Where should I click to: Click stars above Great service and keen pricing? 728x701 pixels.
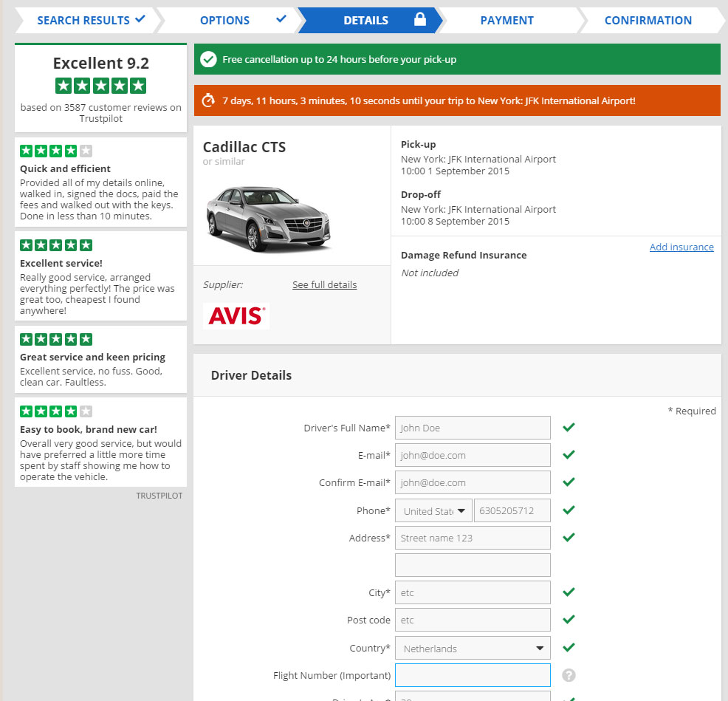(55, 340)
